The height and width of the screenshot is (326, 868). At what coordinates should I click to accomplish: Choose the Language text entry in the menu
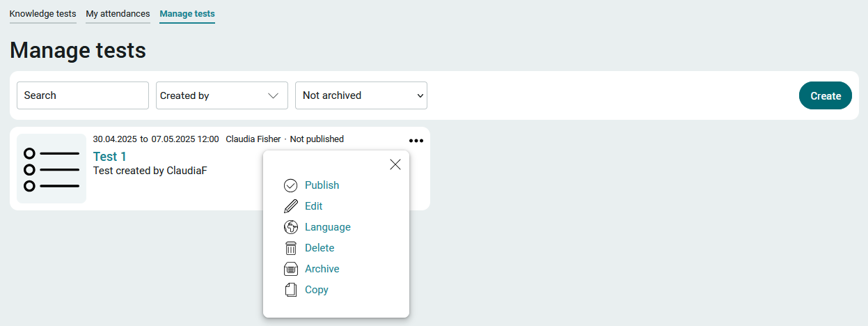pyautogui.click(x=328, y=227)
